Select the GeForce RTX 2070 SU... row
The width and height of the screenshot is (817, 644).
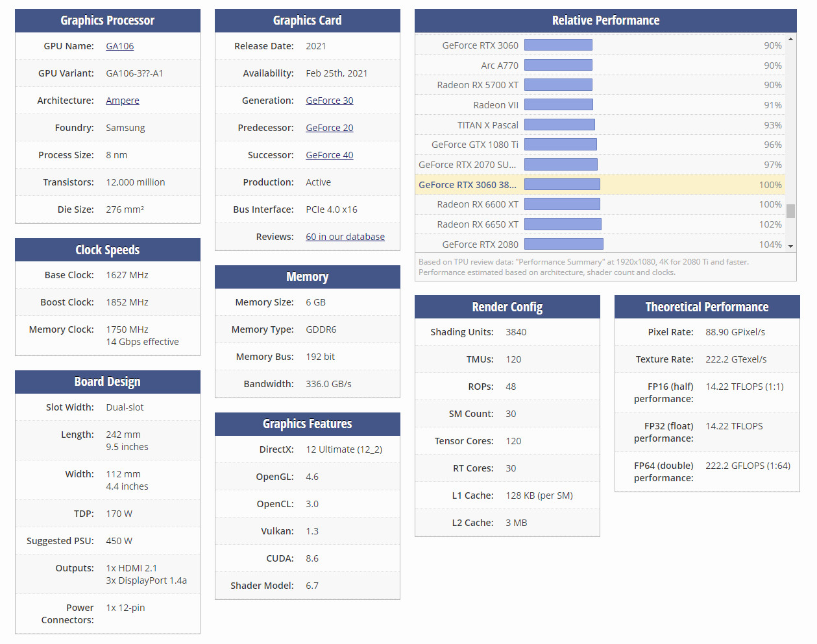[x=600, y=165]
